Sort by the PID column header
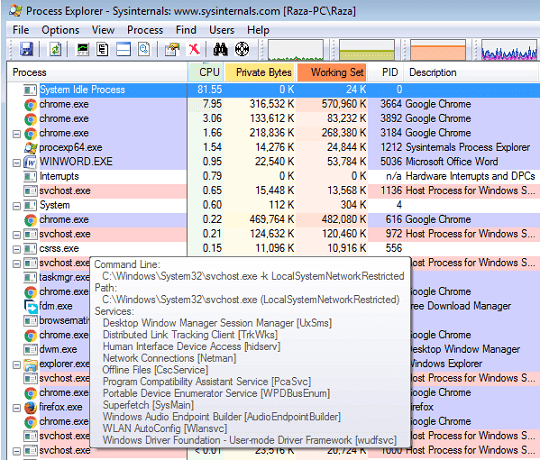 [x=386, y=72]
